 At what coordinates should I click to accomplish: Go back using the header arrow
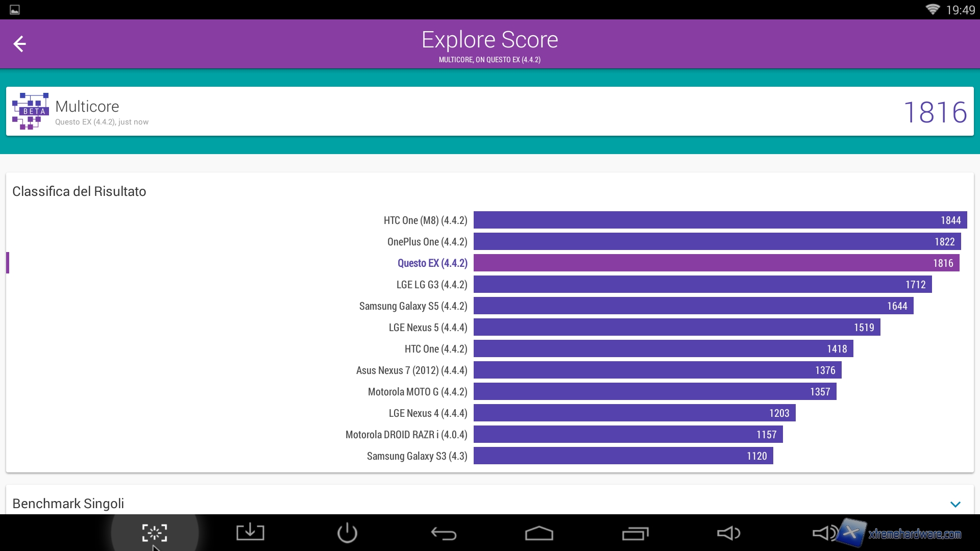point(19,44)
